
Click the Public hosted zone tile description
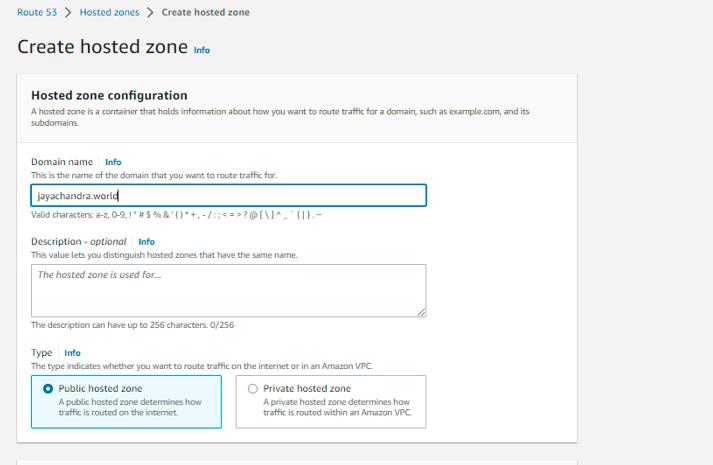pyautogui.click(x=130, y=407)
